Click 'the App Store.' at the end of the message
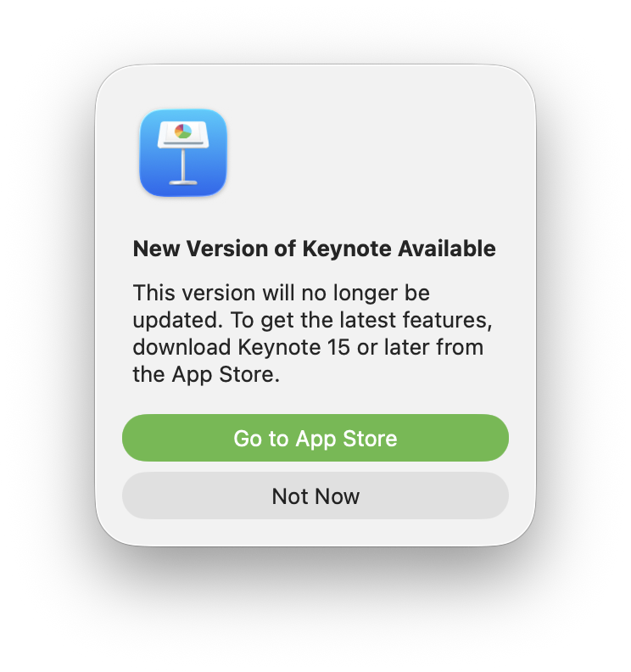The width and height of the screenshot is (631, 672). coord(206,374)
